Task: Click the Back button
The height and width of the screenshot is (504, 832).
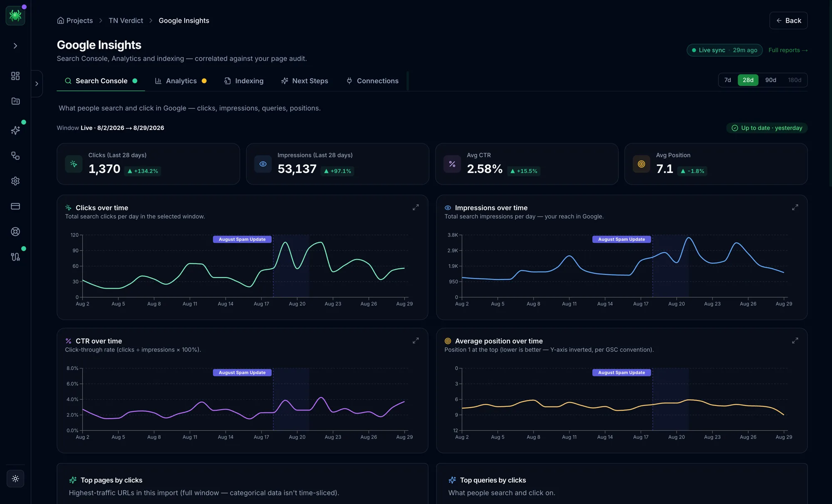Action: point(788,20)
